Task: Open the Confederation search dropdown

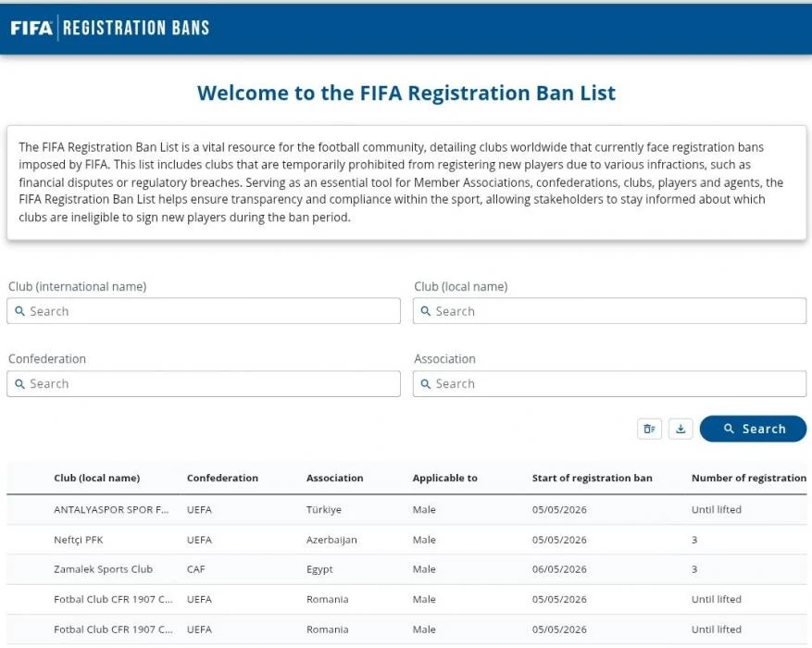Action: [x=204, y=384]
